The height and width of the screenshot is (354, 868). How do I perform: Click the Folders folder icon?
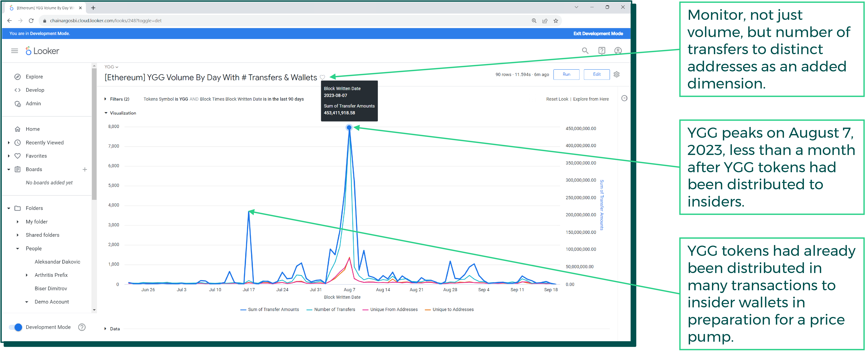[18, 208]
